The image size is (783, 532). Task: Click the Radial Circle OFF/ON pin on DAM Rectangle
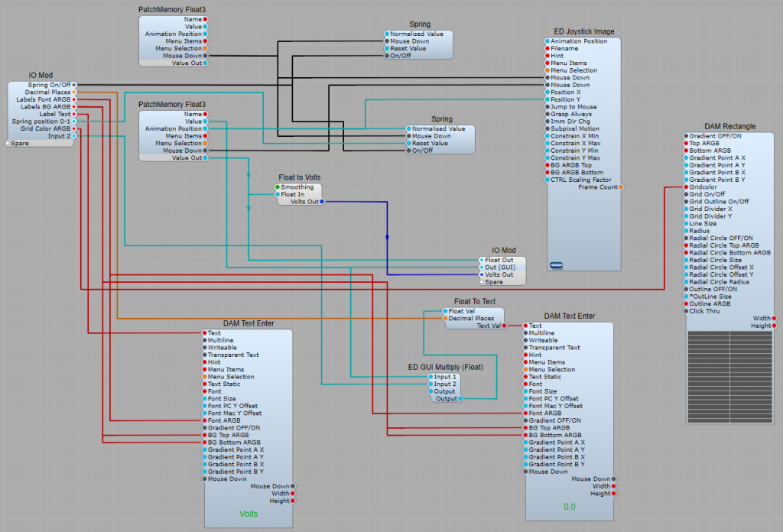pos(686,238)
